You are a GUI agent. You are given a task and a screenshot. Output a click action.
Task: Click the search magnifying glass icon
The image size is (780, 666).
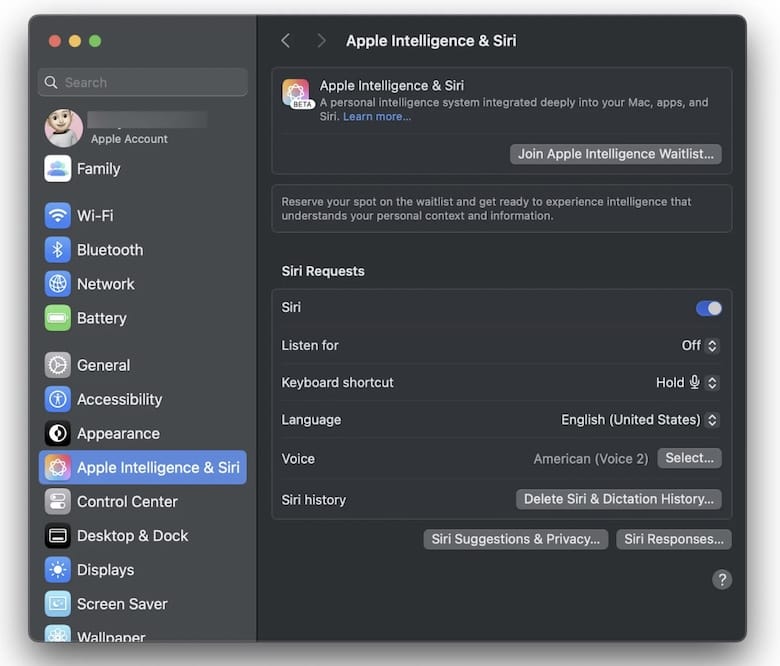point(51,82)
